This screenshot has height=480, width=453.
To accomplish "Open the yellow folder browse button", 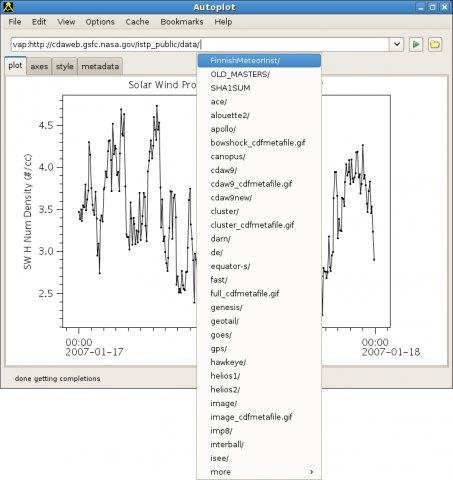I will pos(435,44).
